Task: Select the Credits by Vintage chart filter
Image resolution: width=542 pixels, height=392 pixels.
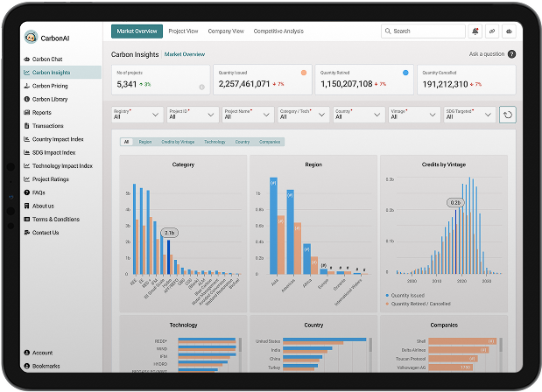Action: point(179,142)
